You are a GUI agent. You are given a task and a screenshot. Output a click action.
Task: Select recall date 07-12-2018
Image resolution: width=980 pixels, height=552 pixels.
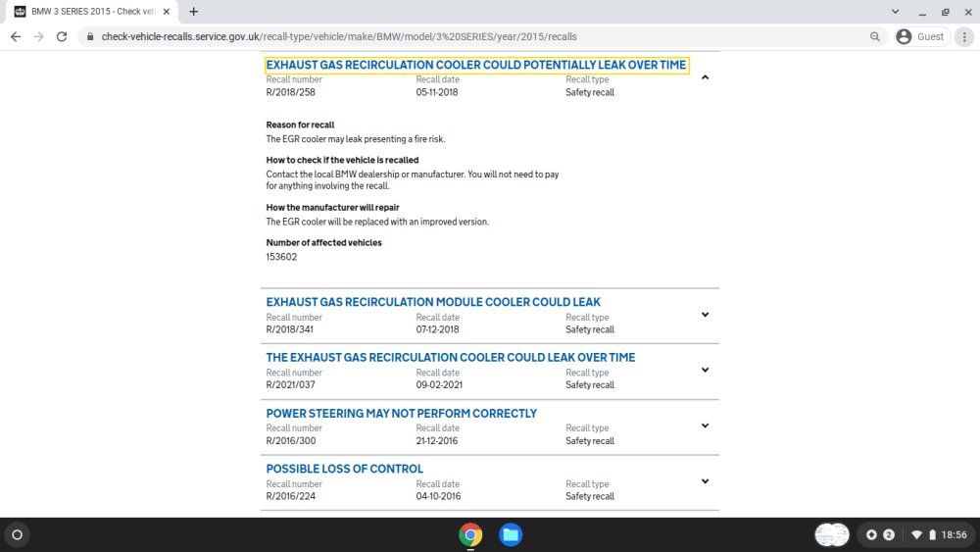[x=437, y=329]
